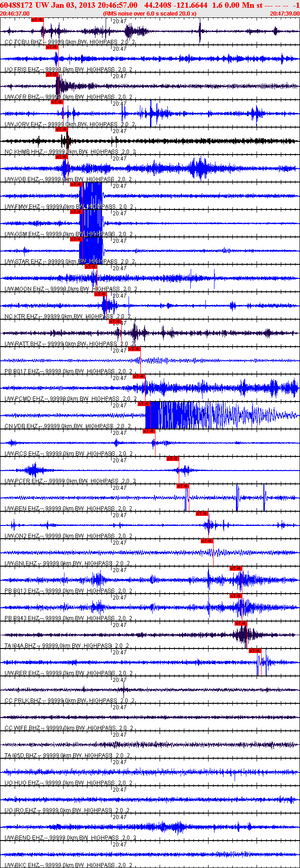Select the UW RER EHZ station label
Viewport: 300px width, 868px height.
coord(22,673)
